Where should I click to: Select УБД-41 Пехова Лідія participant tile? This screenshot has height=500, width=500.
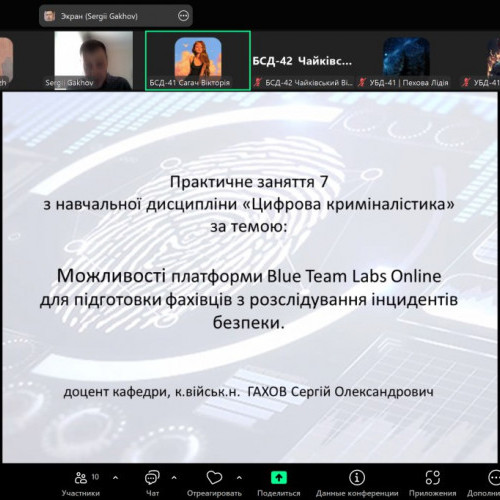(406, 60)
